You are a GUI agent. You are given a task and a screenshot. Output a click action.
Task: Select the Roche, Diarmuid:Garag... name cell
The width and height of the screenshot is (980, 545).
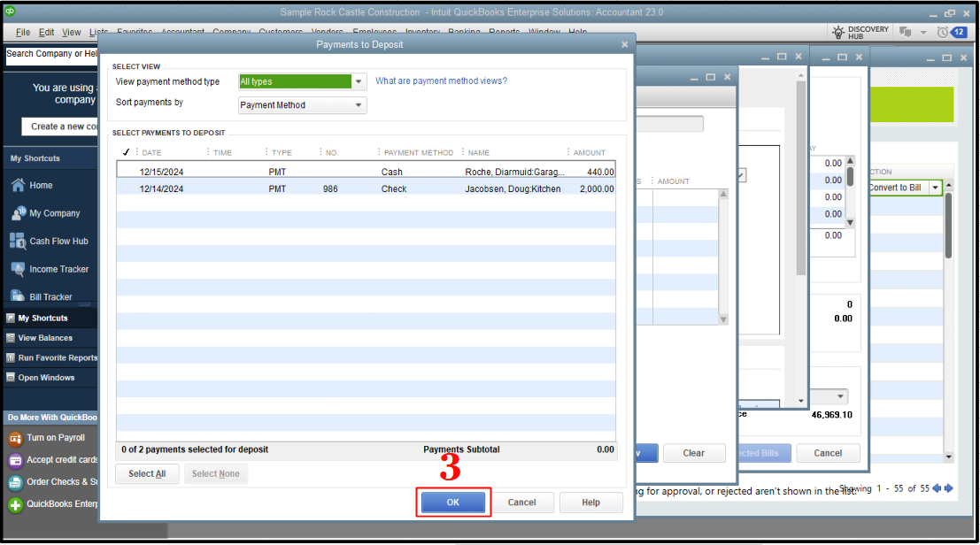[514, 172]
